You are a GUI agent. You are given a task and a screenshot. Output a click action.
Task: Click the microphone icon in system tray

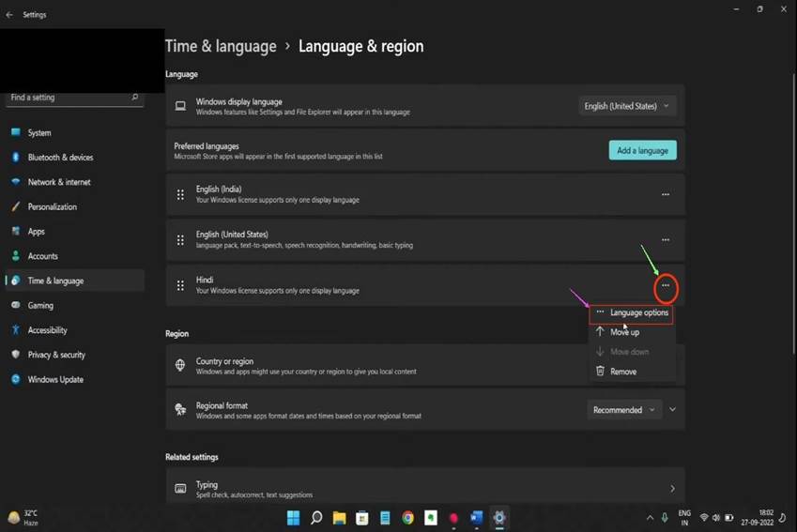(665, 518)
